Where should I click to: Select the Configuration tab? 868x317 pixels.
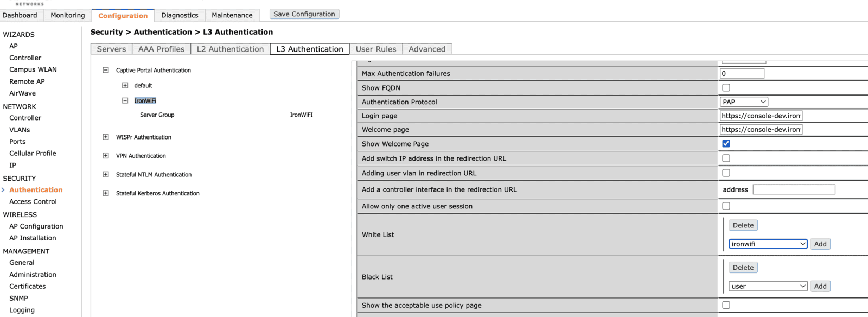123,15
